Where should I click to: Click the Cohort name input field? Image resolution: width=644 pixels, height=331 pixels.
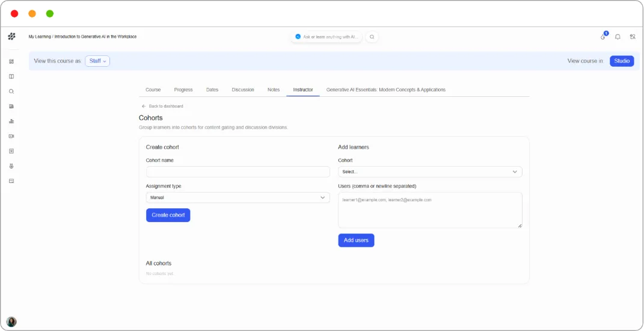[238, 172]
